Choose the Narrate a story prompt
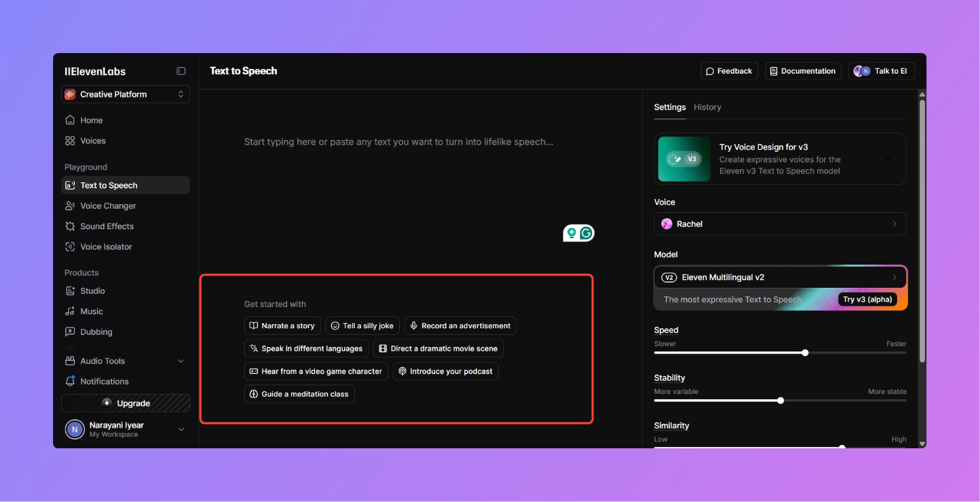Image resolution: width=980 pixels, height=502 pixels. pyautogui.click(x=282, y=326)
